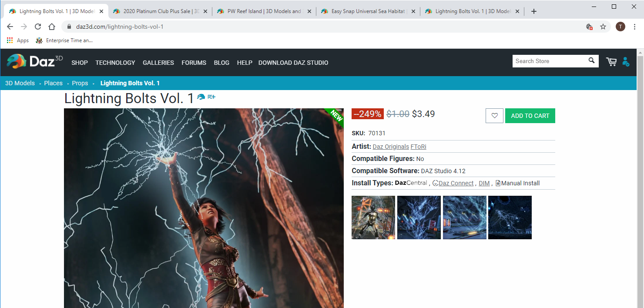Open the GALLERIES menu
Screen dimensions: 644x308
[x=158, y=63]
